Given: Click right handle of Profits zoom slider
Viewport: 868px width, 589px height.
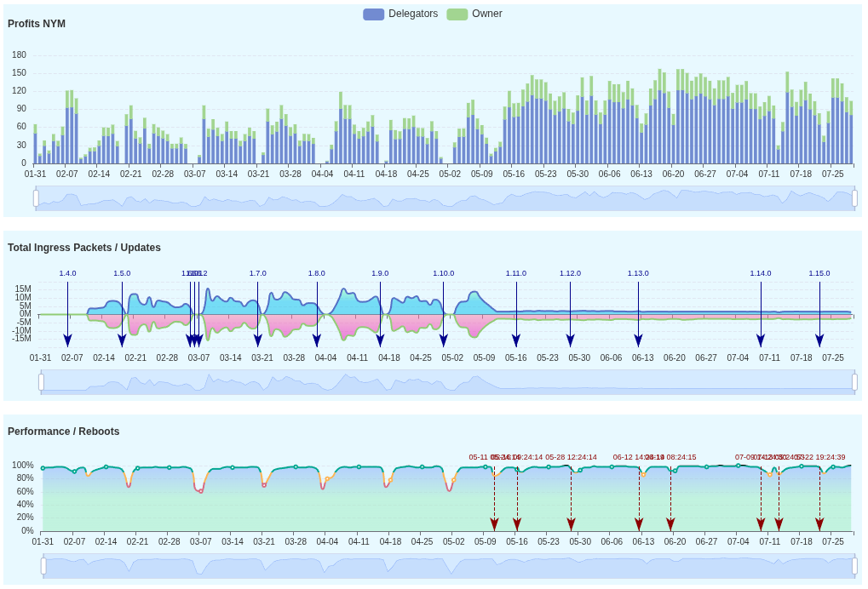Looking at the screenshot, I should tap(854, 198).
